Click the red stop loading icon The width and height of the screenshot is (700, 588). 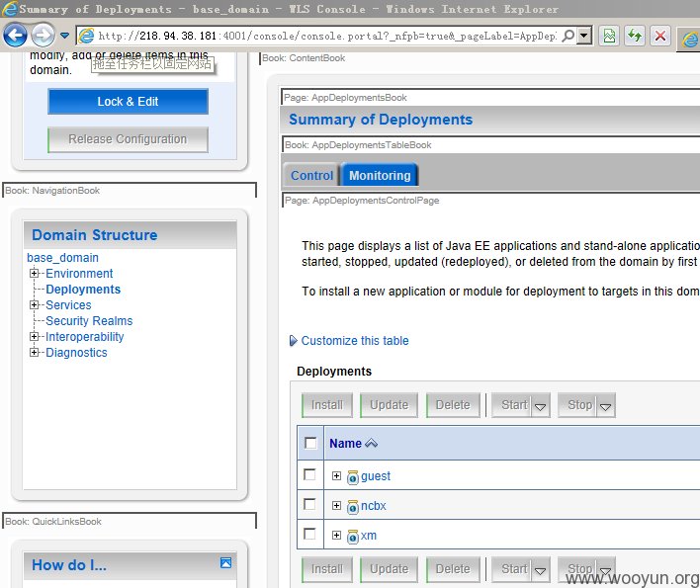tap(660, 36)
